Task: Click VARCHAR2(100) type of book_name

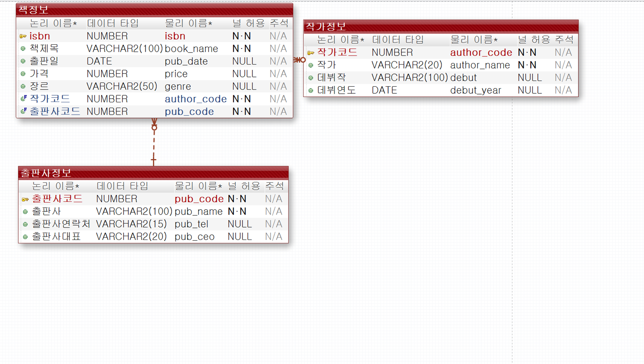Action: coord(125,49)
